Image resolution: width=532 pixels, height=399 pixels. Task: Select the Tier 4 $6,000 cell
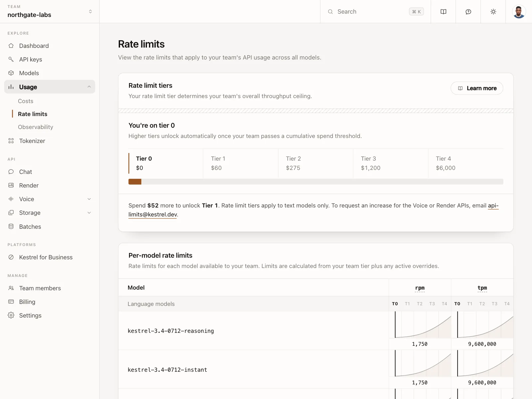click(x=466, y=163)
